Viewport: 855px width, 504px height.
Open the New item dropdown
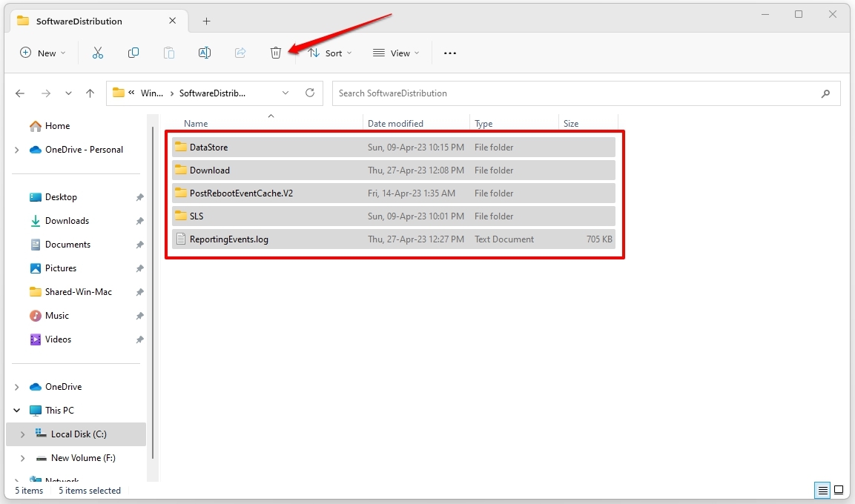(x=42, y=53)
